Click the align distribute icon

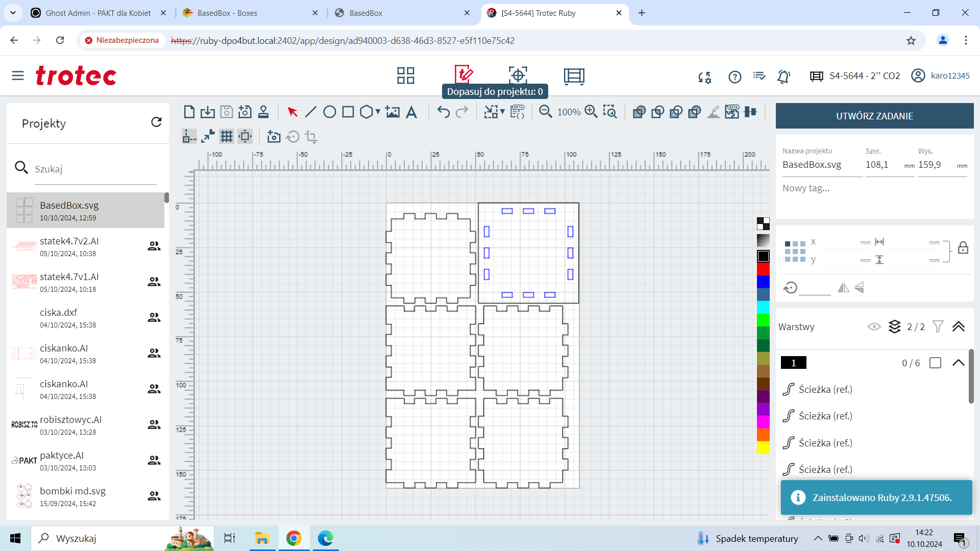pos(750,112)
